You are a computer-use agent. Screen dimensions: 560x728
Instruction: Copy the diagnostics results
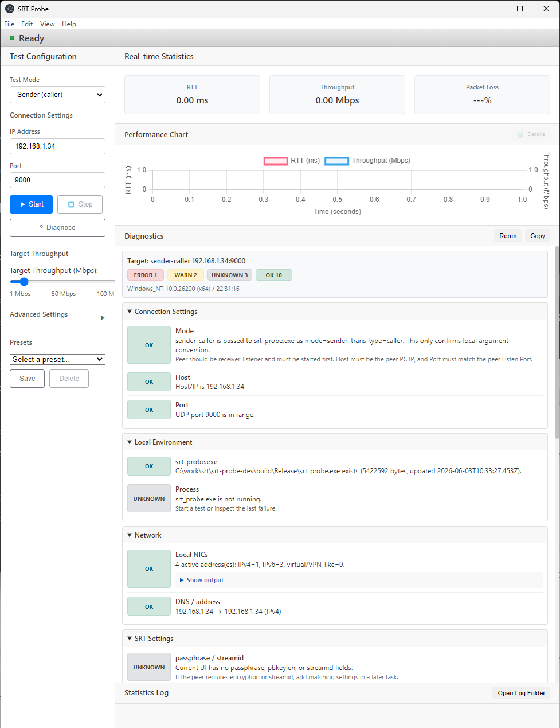point(538,236)
